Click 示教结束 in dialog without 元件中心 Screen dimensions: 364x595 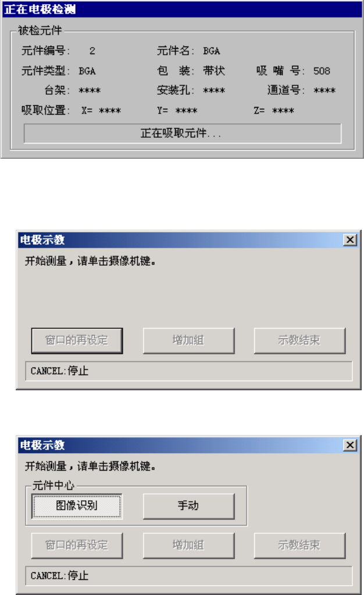pos(299,341)
